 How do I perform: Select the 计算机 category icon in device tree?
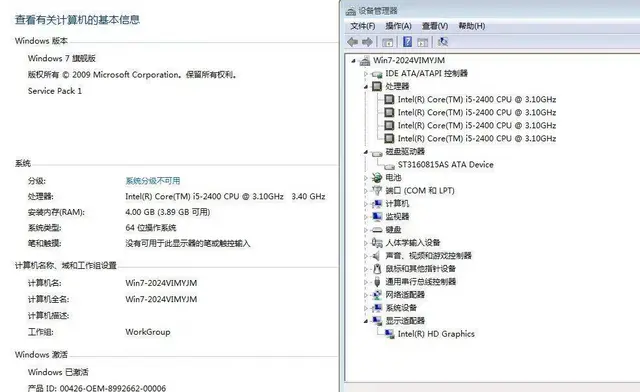(377, 204)
